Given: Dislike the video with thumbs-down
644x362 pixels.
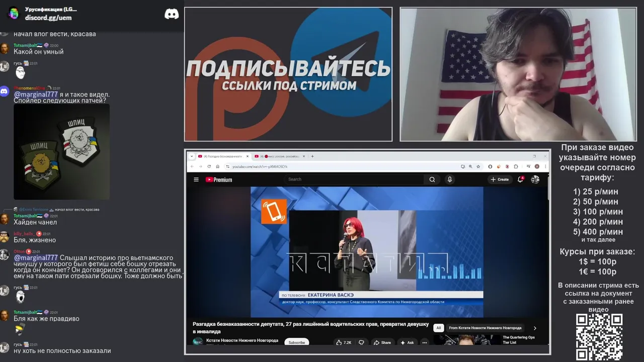Looking at the screenshot, I should [x=361, y=342].
